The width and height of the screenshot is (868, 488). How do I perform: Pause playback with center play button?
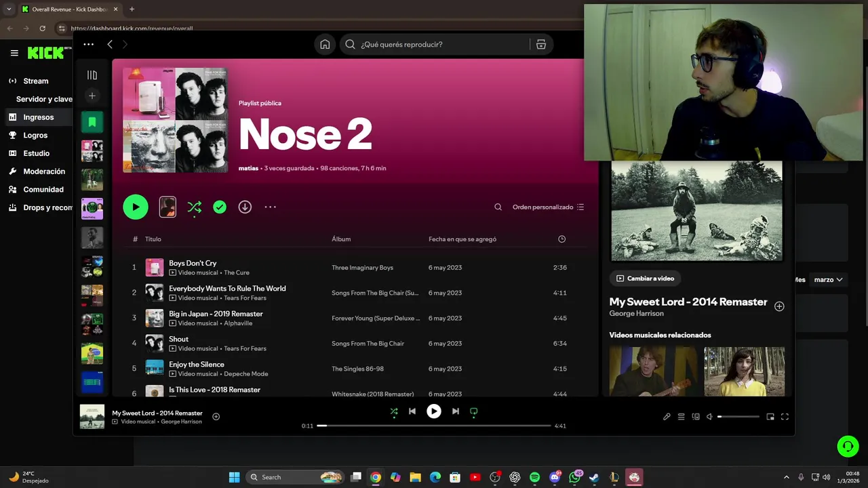coord(434,411)
